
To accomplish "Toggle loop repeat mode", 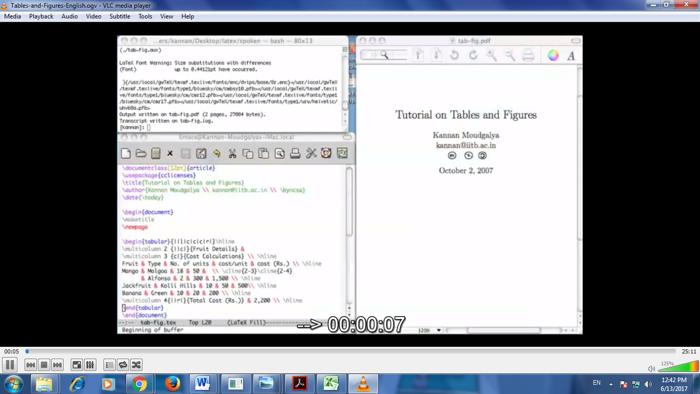I will click(123, 365).
